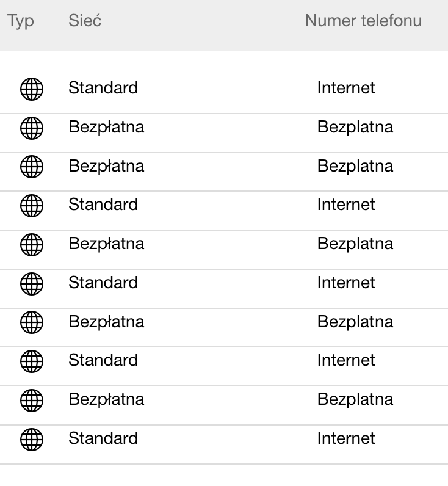
Task: Open the Internet phone entry in the fourth row
Action: (346, 205)
